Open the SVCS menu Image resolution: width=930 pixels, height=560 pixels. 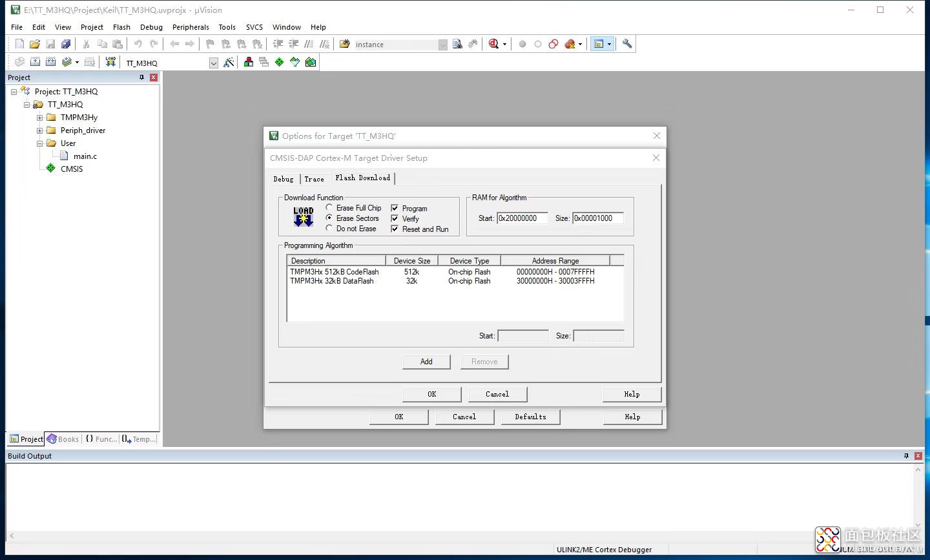point(254,27)
